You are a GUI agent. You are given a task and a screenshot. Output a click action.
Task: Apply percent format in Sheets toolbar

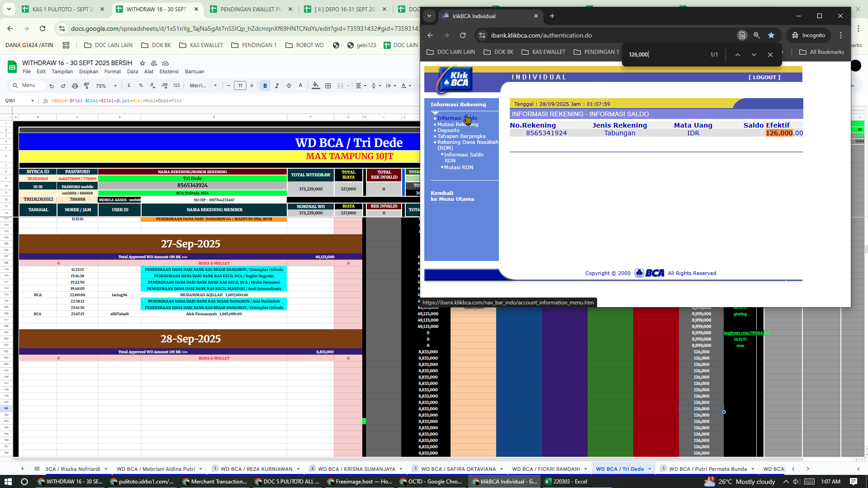[x=141, y=85]
